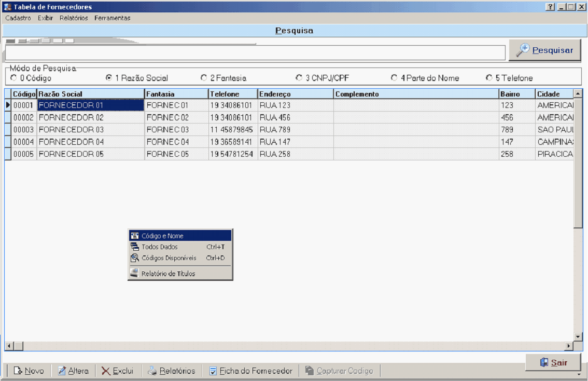Click the Códigos Disponíveis menu icon
Image resolution: width=588 pixels, height=381 pixels.
point(134,257)
